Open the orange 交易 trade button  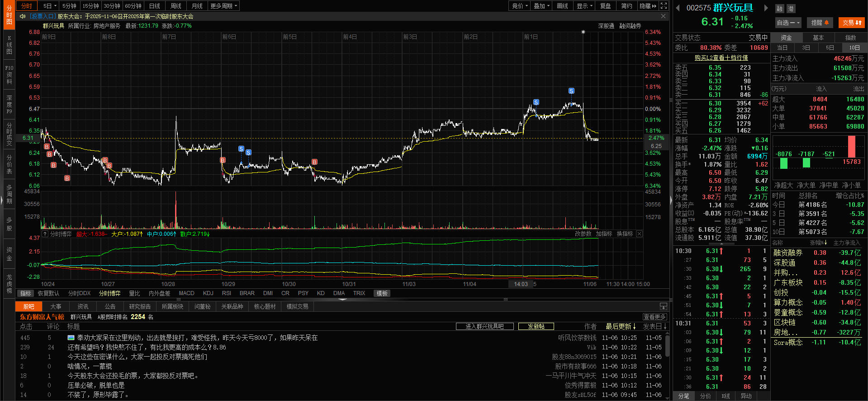coord(852,23)
